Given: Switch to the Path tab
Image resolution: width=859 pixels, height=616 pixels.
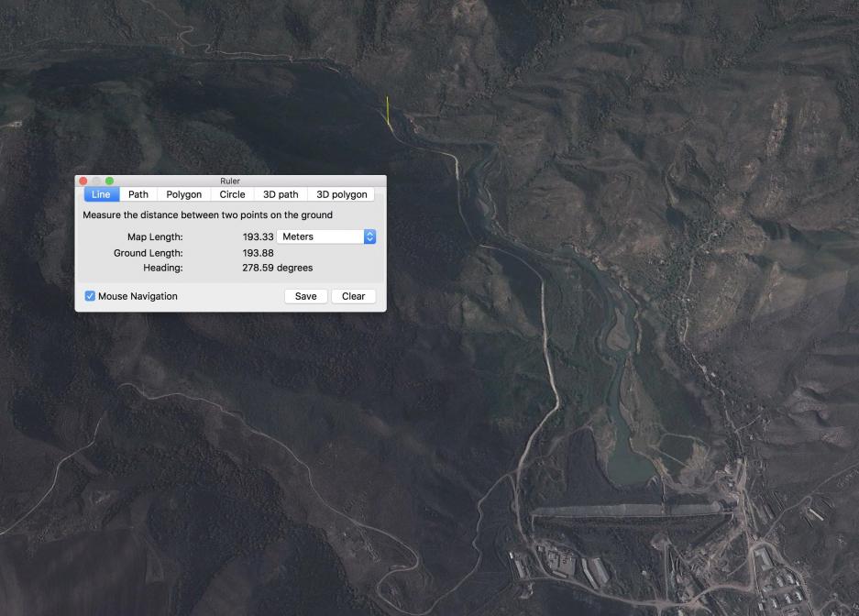Looking at the screenshot, I should [138, 194].
